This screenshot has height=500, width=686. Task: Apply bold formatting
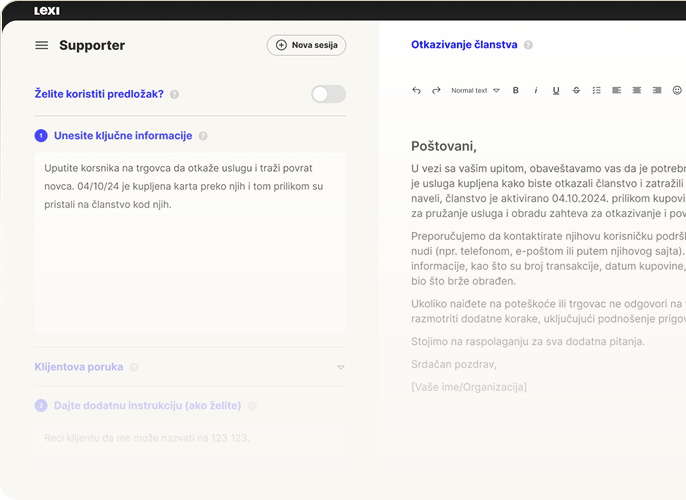tap(516, 90)
